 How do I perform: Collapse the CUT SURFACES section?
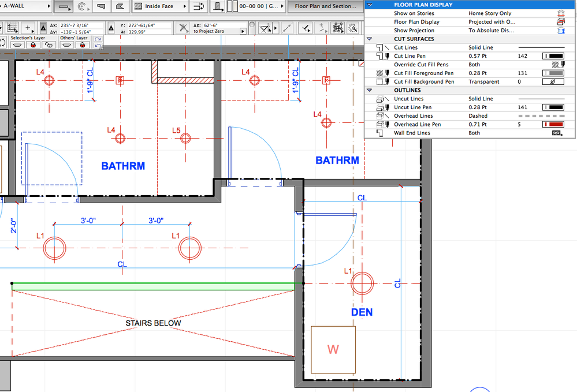pyautogui.click(x=370, y=39)
